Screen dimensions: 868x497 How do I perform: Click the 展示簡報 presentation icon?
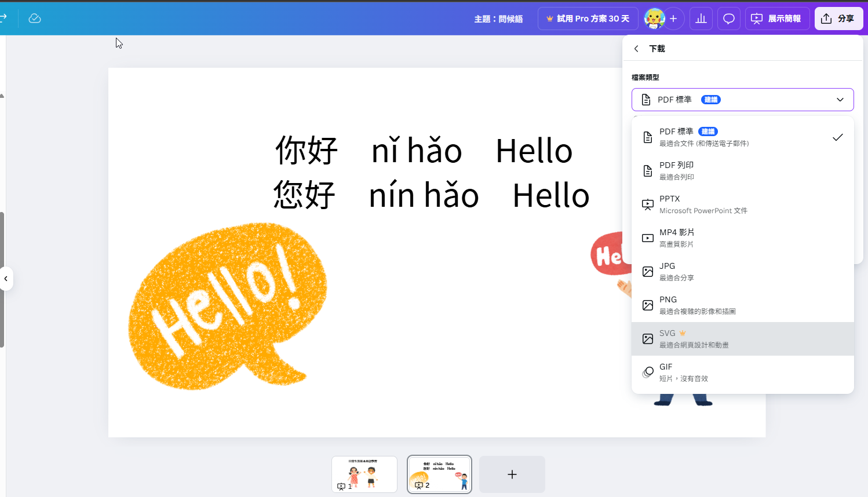pos(756,19)
